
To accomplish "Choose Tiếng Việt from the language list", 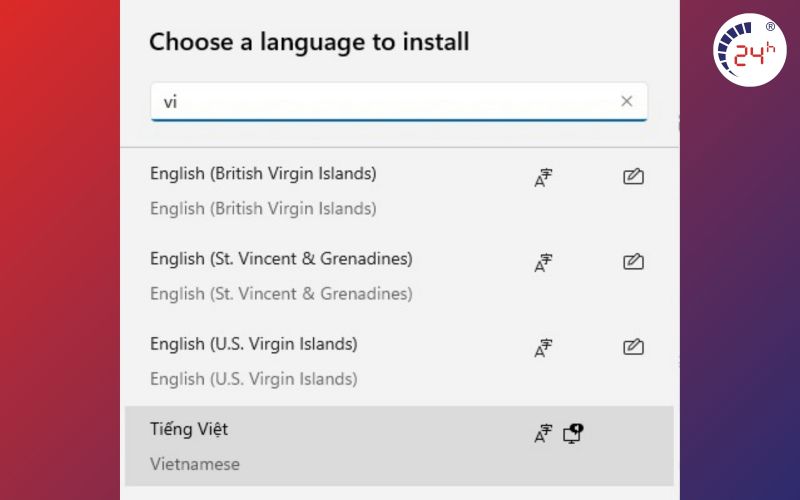I will click(x=399, y=446).
